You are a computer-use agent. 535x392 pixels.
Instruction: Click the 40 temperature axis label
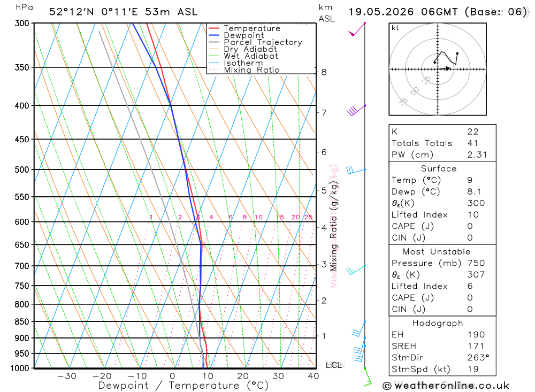pyautogui.click(x=313, y=376)
